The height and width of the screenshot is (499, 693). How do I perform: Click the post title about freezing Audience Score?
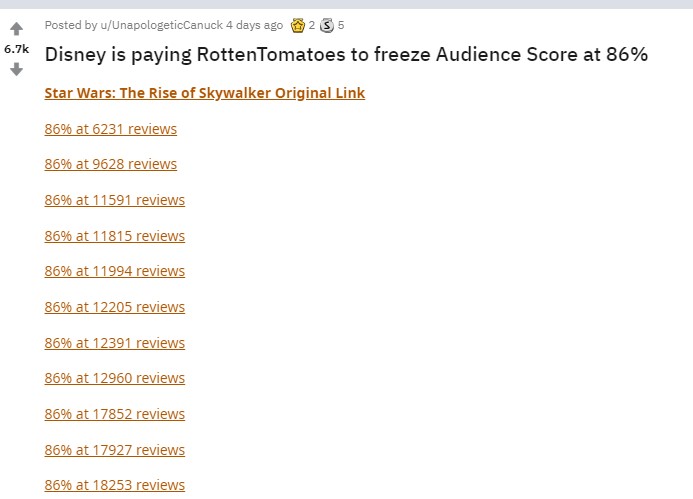pos(346,55)
